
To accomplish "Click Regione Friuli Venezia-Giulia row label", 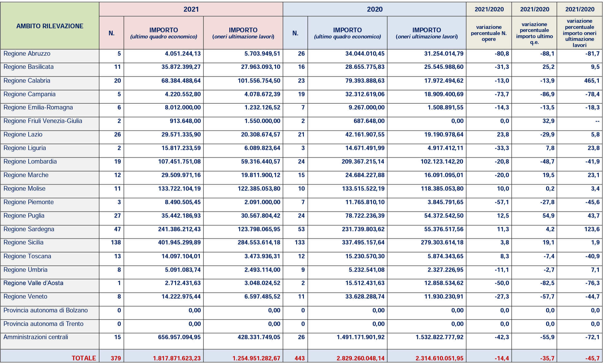I will pyautogui.click(x=43, y=121).
